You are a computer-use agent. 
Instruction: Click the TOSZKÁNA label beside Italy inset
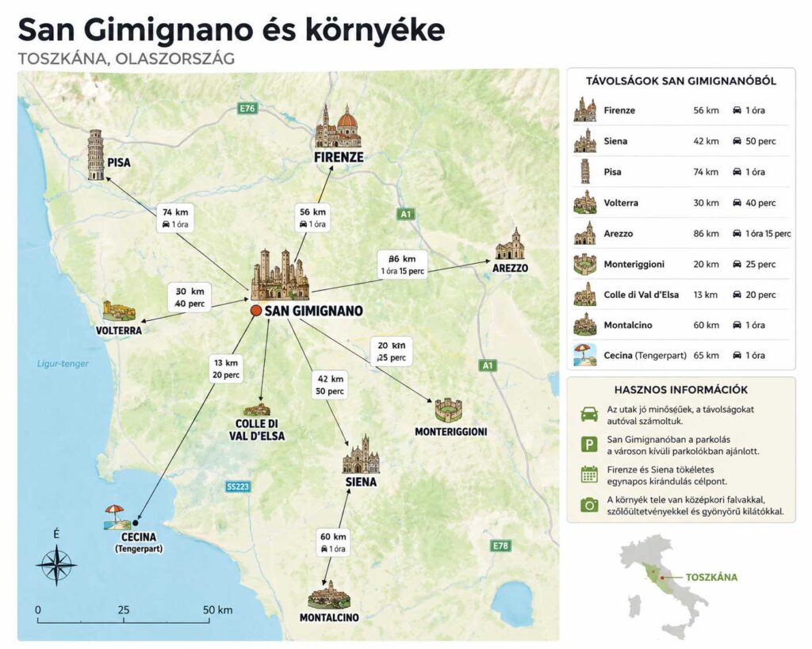711,577
